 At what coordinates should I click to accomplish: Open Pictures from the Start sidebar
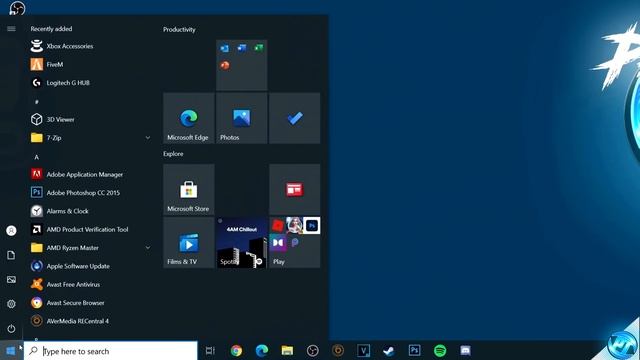tap(11, 280)
